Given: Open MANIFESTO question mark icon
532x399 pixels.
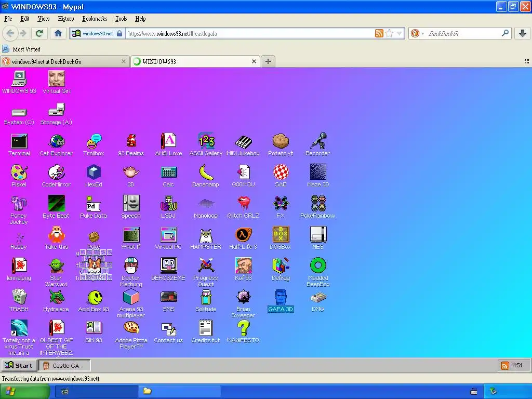Looking at the screenshot, I should [x=243, y=332].
